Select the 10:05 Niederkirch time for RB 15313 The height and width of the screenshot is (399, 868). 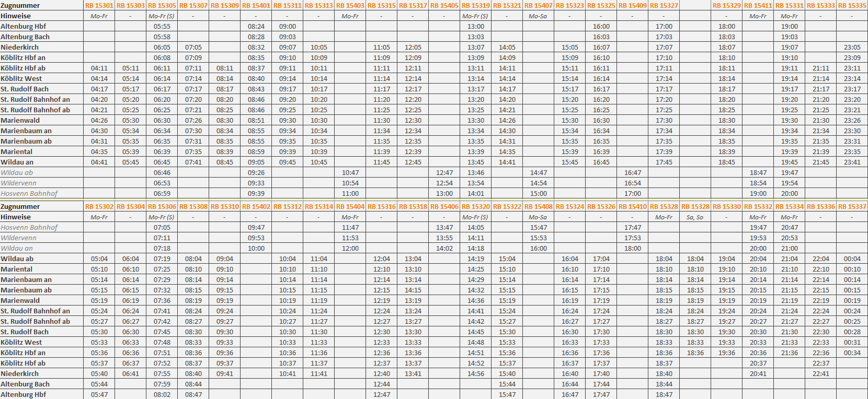click(319, 47)
